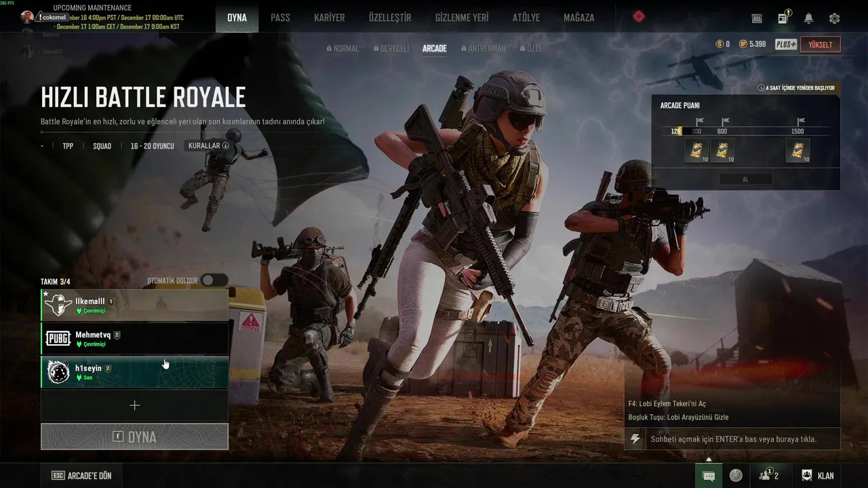Open the friends list icon
Screen dimensions: 868x488
[769, 475]
